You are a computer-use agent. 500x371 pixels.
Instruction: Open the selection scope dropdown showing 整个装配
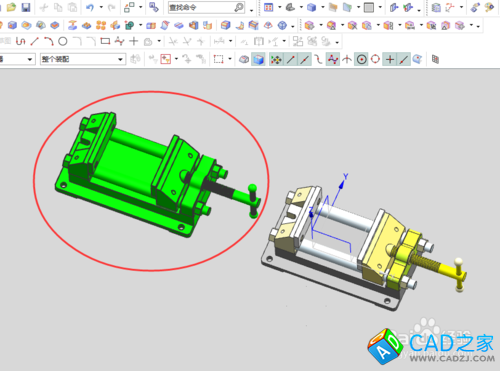(83, 59)
